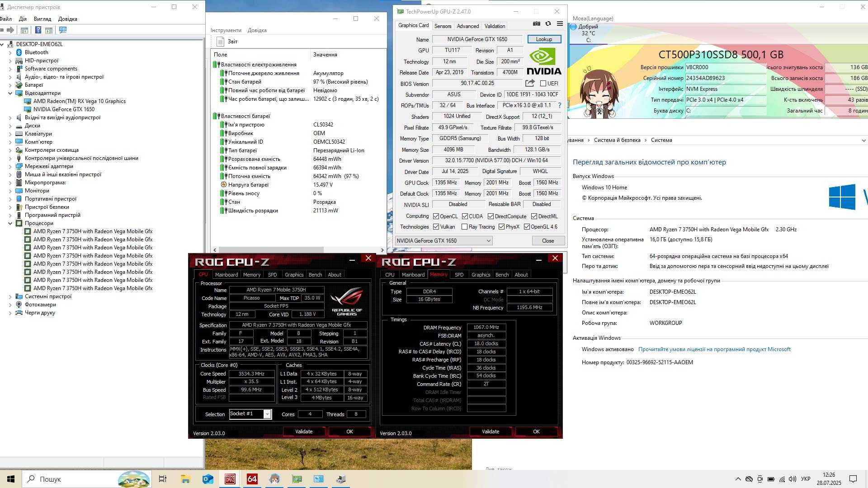Toggle the Vulkan checkbox
This screenshot has width=868, height=488.
[x=436, y=227]
